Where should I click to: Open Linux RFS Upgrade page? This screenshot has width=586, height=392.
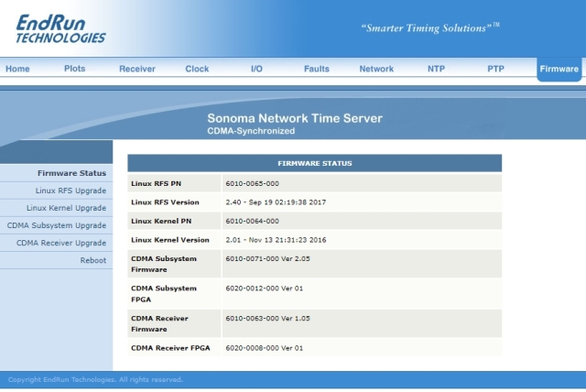(71, 191)
